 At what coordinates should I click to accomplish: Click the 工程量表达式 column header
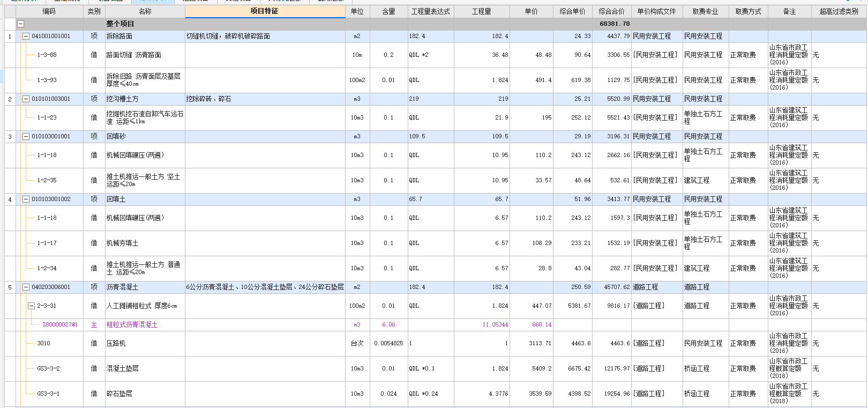point(431,11)
